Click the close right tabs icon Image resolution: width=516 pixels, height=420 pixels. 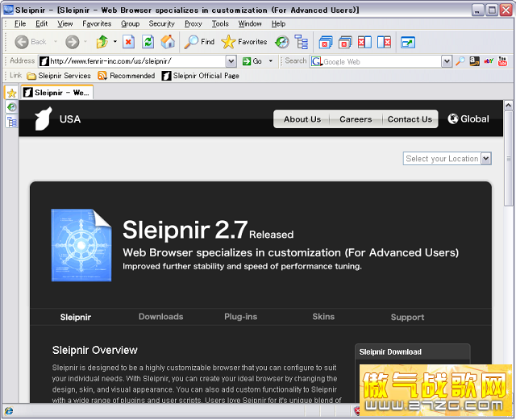(384, 42)
